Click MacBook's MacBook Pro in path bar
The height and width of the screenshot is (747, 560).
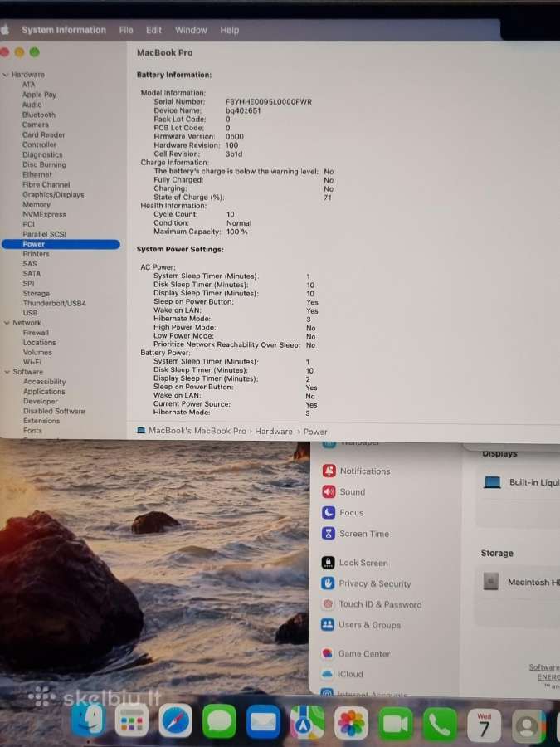197,431
